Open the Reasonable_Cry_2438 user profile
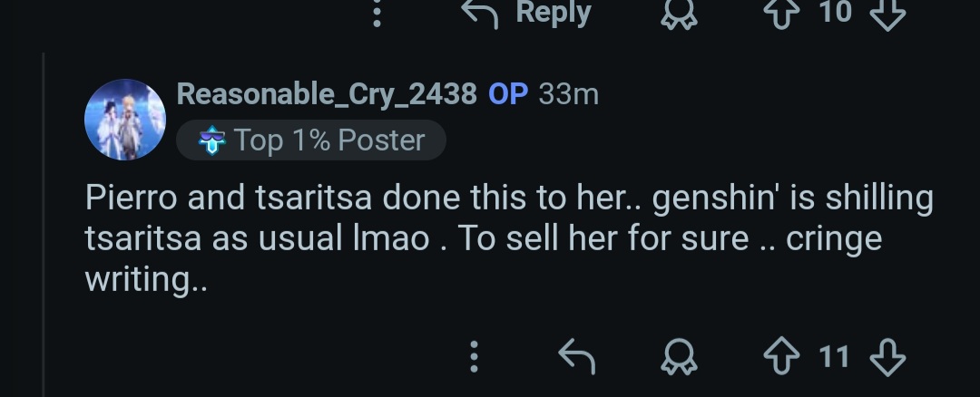 (x=327, y=94)
